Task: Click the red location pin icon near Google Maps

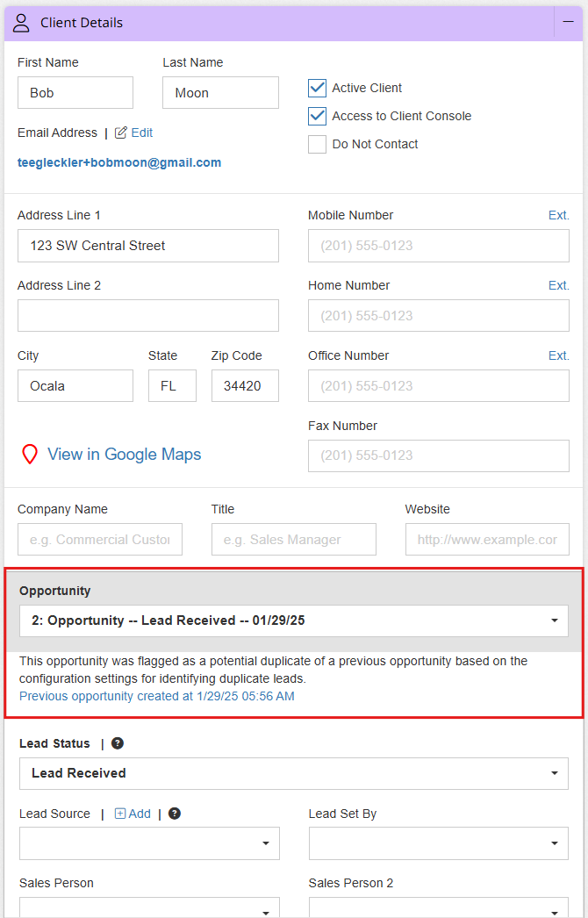Action: [29, 454]
